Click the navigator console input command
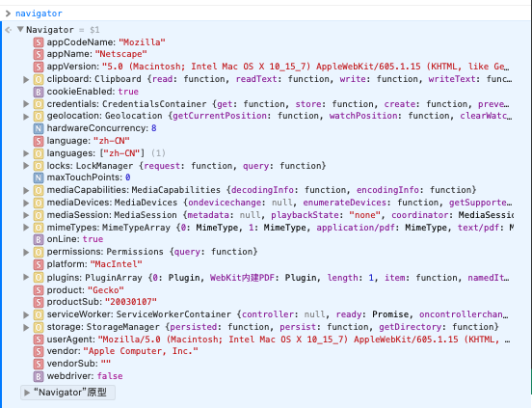 pyautogui.click(x=39, y=14)
